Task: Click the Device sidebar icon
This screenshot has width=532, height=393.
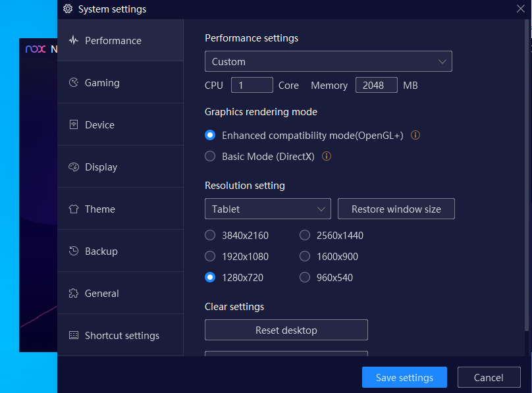Action: [x=74, y=124]
